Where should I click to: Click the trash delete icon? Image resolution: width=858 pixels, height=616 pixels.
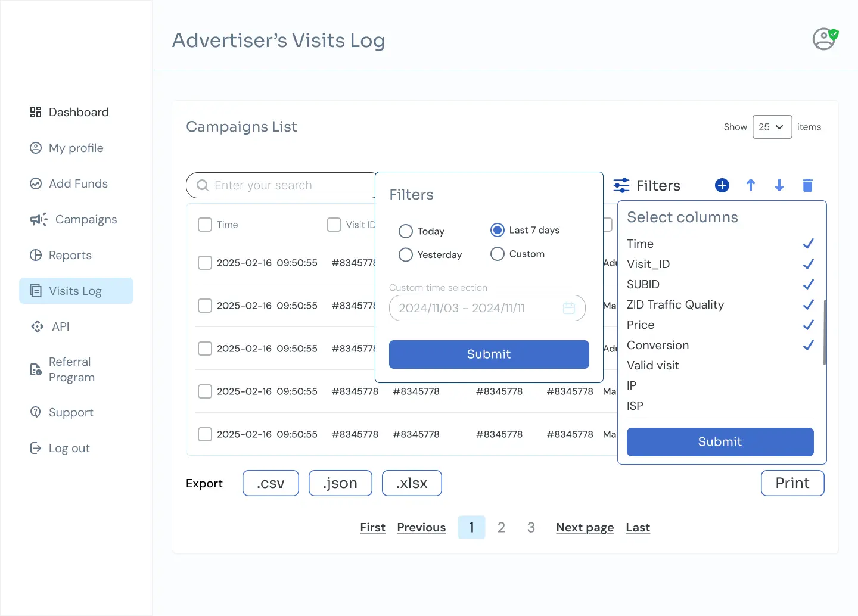[x=807, y=185]
